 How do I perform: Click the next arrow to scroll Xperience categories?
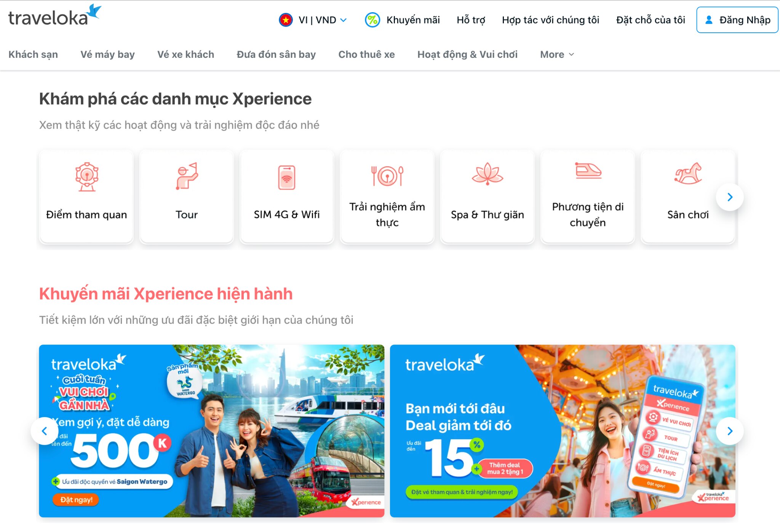(730, 196)
